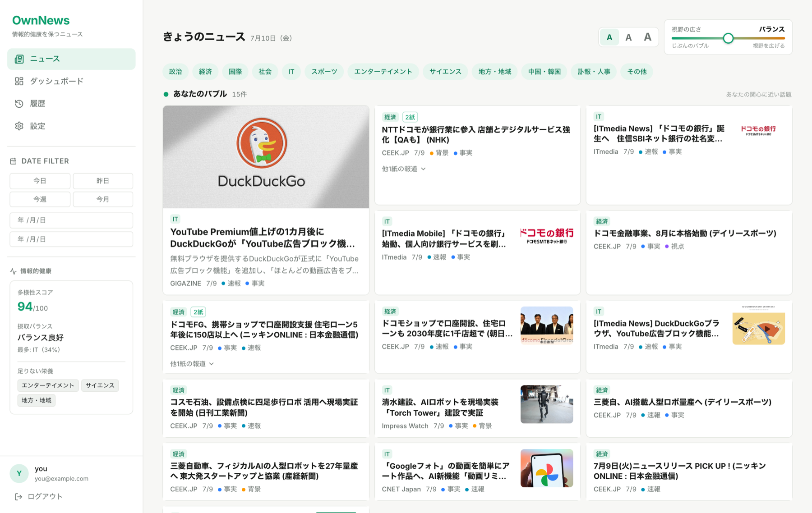Select small font size A
This screenshot has height=513, width=812.
tap(609, 37)
